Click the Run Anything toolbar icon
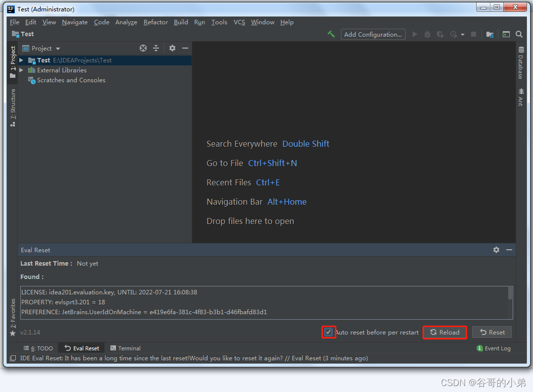This screenshot has height=392, width=533. click(506, 34)
